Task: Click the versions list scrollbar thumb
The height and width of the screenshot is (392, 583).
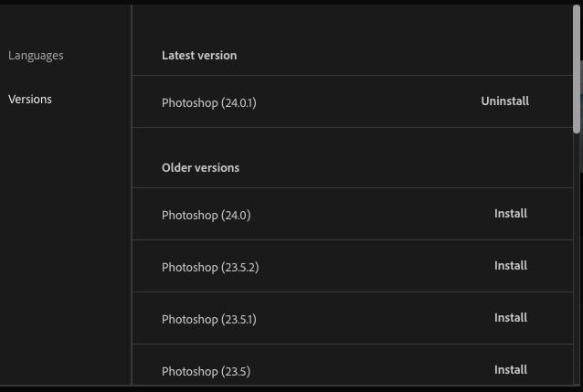Action: point(576,69)
